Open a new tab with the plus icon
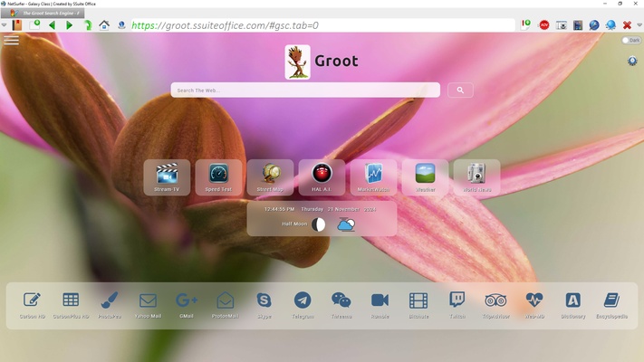Viewport: 644px width, 362px height. 35,24
